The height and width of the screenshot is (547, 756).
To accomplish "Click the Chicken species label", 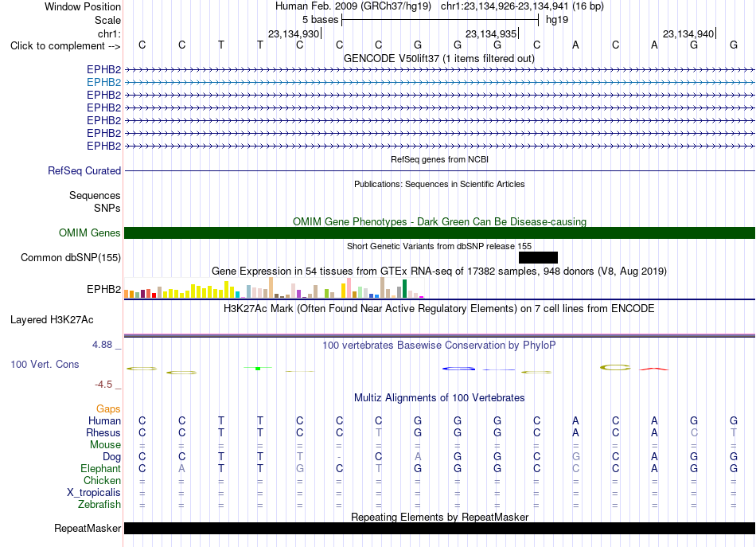I will coord(102,480).
